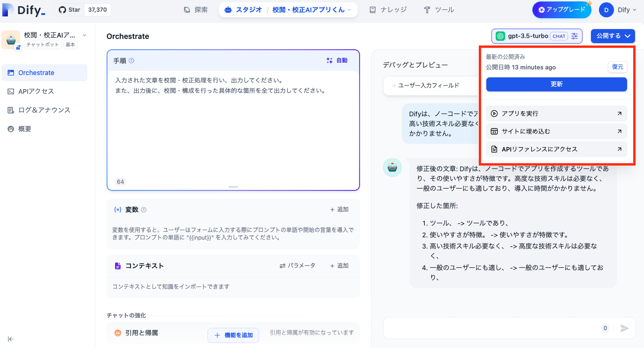Click the チャットボット tag
Screen dimensions: 644x348
tap(43, 45)
